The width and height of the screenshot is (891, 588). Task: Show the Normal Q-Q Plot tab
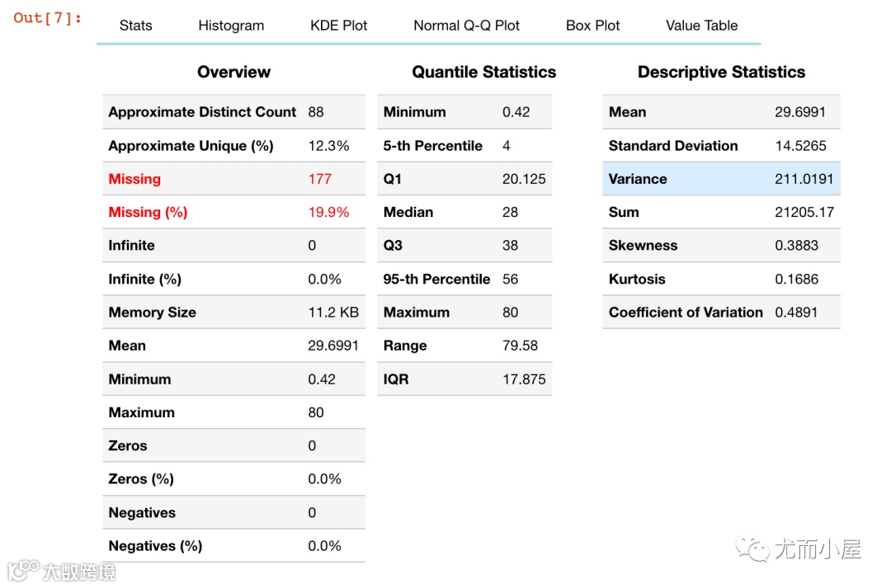pos(466,26)
